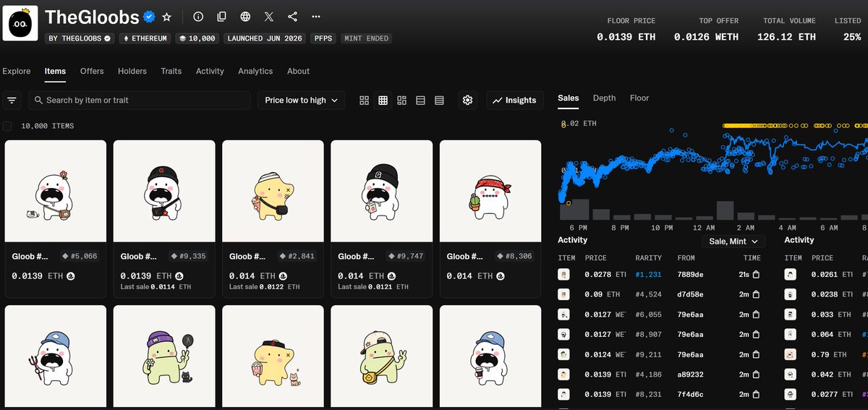Image resolution: width=868 pixels, height=410 pixels.
Task: Go to the Explore tab
Action: [x=17, y=71]
